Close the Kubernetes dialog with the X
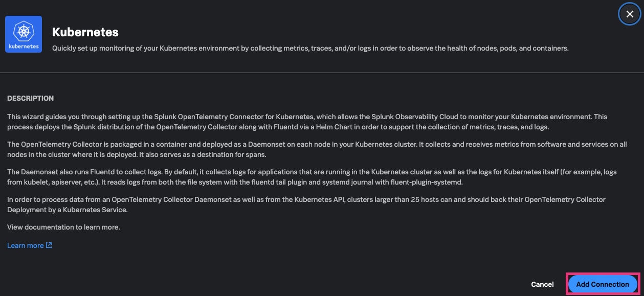644x296 pixels. tap(630, 14)
